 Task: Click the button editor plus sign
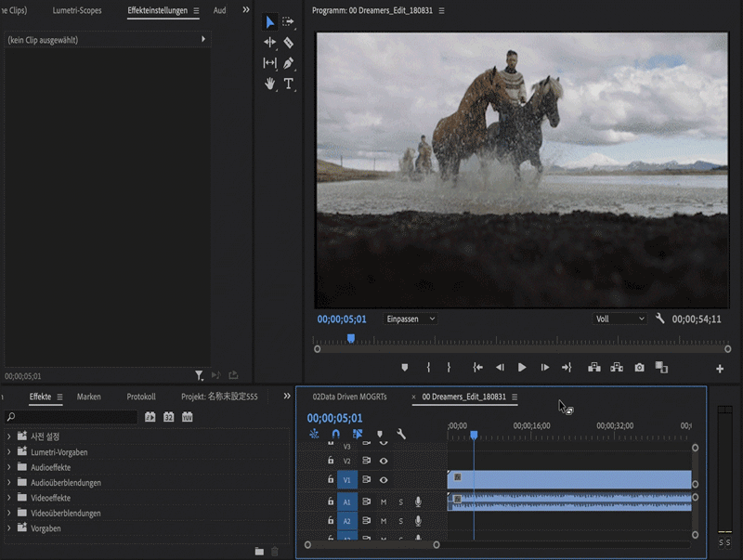coord(719,369)
